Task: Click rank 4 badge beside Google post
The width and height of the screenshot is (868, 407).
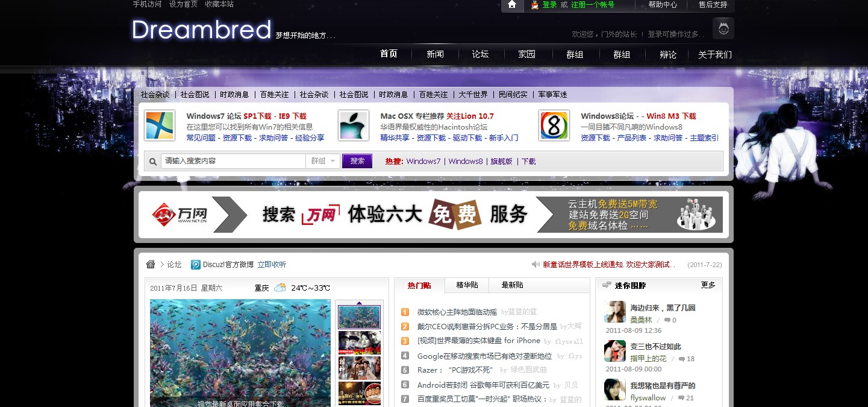Action: pyautogui.click(x=405, y=356)
